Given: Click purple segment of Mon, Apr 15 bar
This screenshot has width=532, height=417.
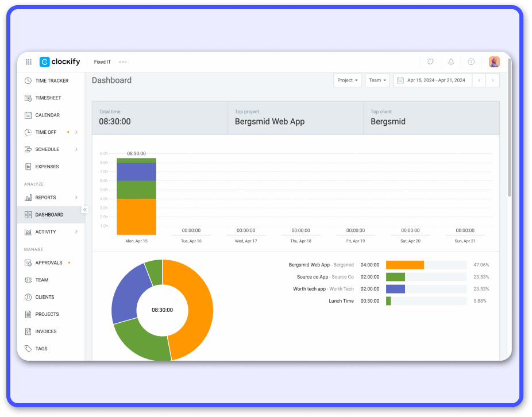Looking at the screenshot, I should click(136, 172).
